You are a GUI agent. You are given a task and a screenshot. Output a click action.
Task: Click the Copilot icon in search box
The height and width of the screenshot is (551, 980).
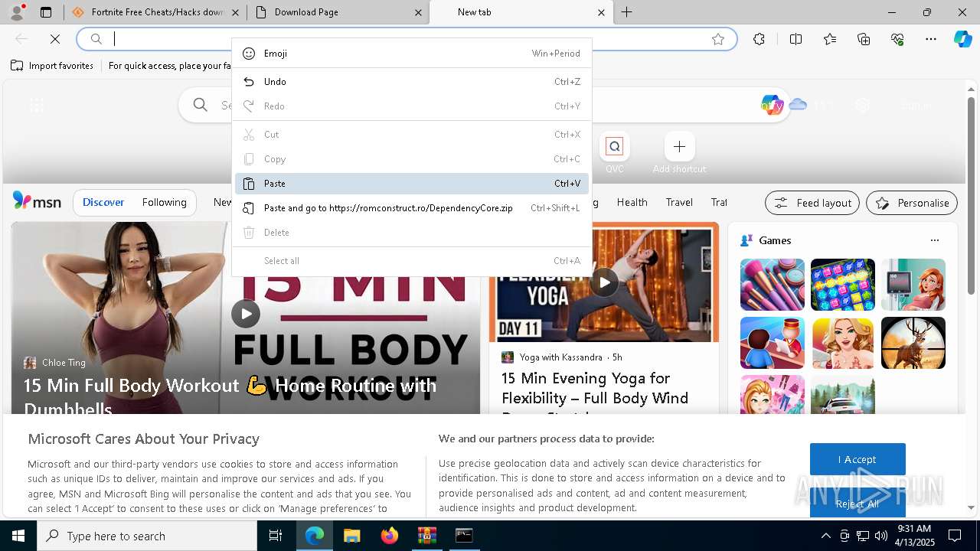772,105
